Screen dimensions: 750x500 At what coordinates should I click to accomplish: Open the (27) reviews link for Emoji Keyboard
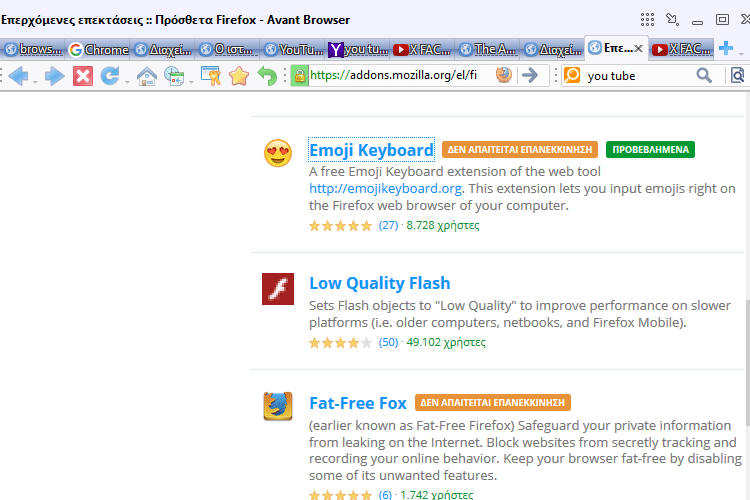(x=388, y=225)
